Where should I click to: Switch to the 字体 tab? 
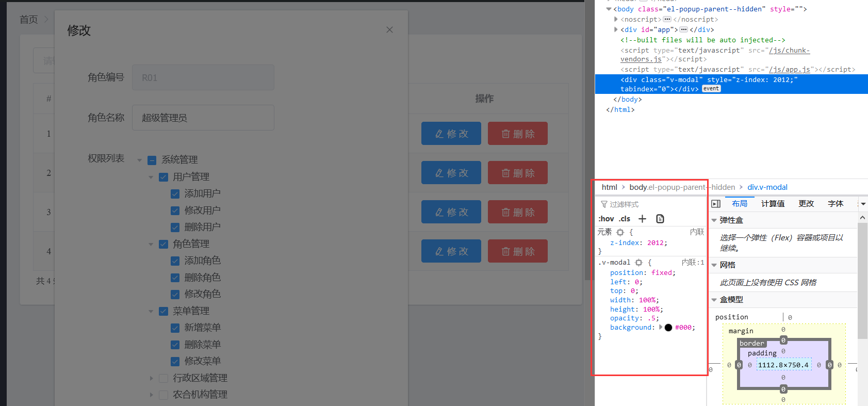click(x=836, y=204)
